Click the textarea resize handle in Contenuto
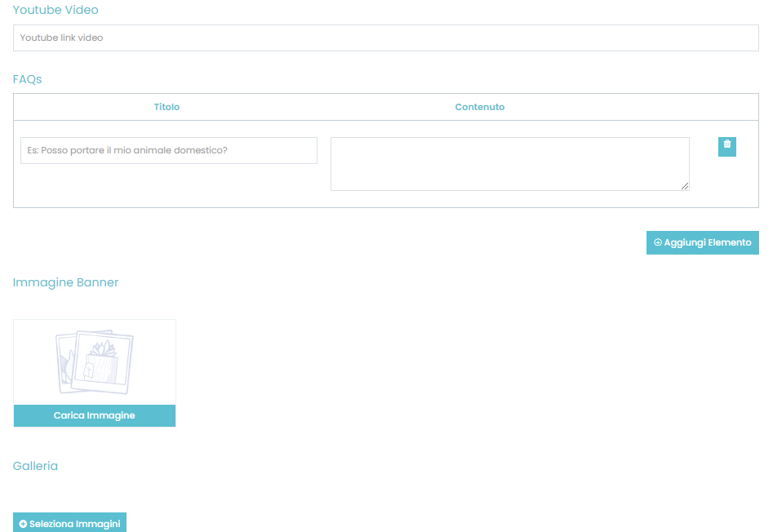 click(685, 186)
